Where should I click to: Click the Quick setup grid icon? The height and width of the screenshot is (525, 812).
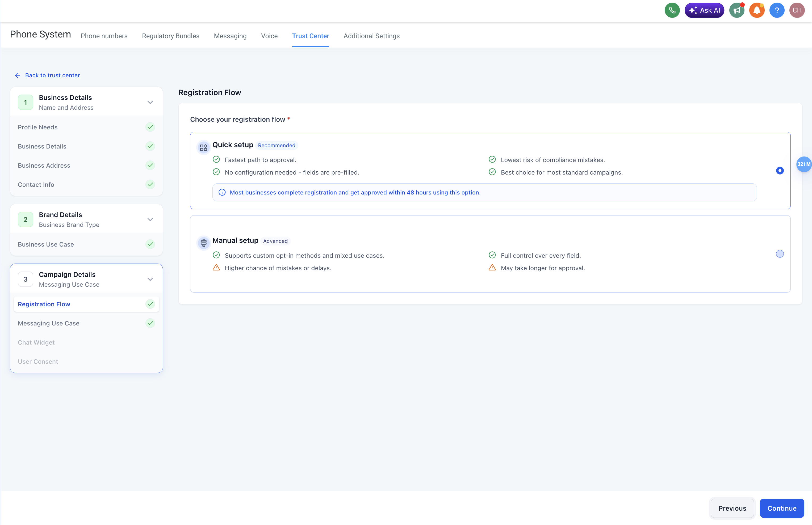(x=204, y=147)
